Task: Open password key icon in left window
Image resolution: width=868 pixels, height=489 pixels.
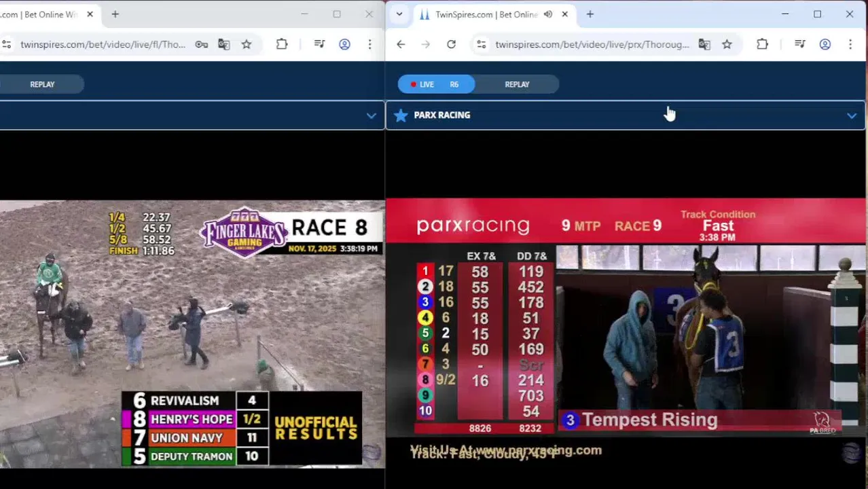Action: click(x=202, y=44)
